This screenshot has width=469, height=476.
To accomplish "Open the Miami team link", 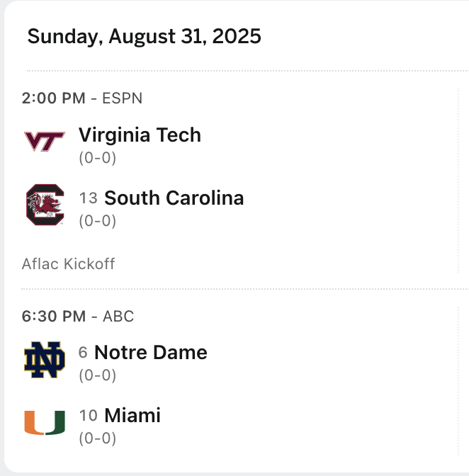I will click(132, 415).
